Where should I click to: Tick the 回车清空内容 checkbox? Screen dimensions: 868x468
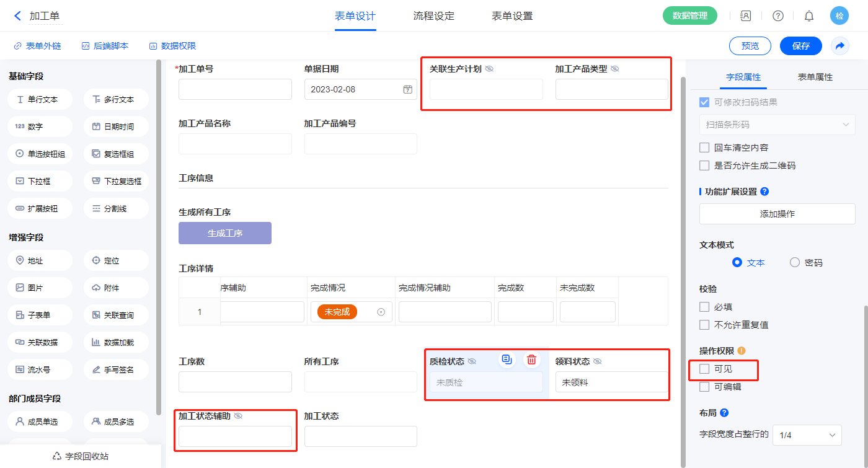tap(704, 148)
